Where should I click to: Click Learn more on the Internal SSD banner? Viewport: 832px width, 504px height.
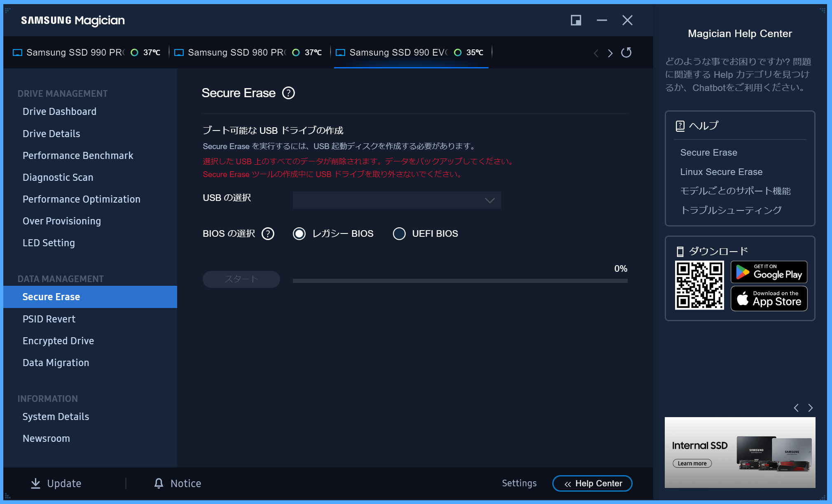[692, 464]
